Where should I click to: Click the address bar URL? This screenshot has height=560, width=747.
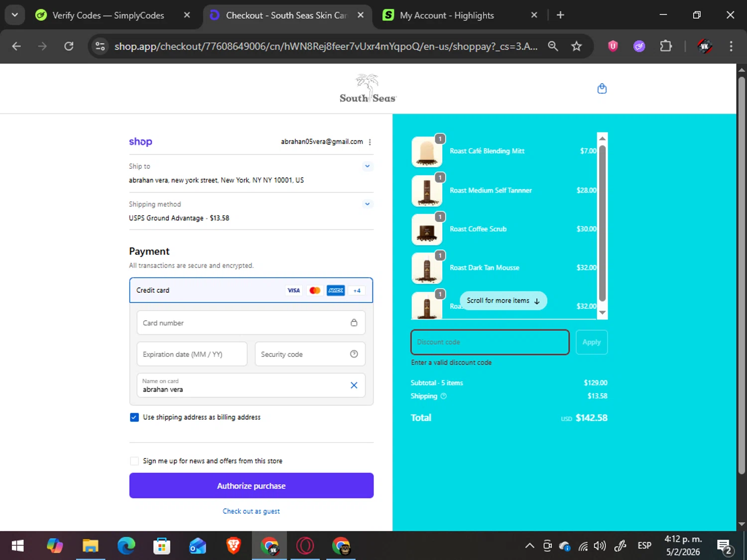click(x=326, y=46)
